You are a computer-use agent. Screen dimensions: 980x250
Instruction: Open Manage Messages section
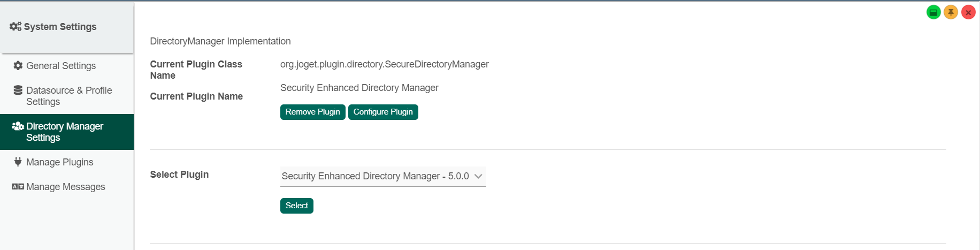click(66, 187)
